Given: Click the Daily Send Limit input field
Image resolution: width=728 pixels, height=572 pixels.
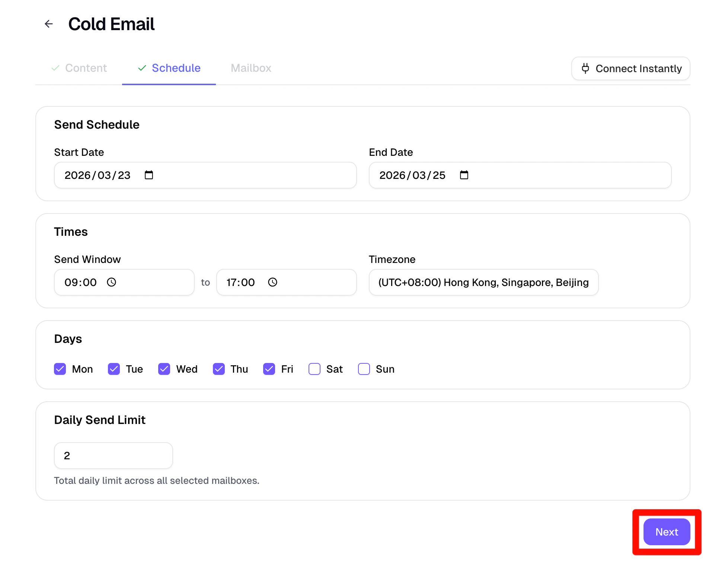Looking at the screenshot, I should 113,455.
